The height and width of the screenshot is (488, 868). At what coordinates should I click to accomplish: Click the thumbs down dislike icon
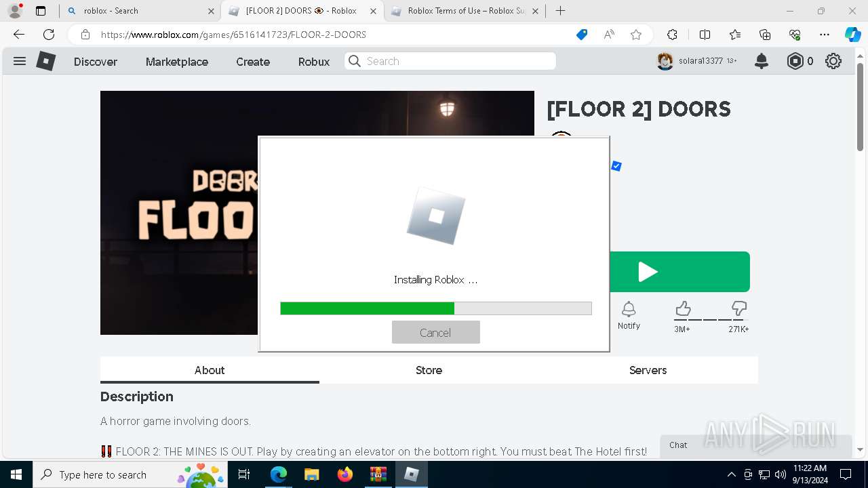[738, 309]
